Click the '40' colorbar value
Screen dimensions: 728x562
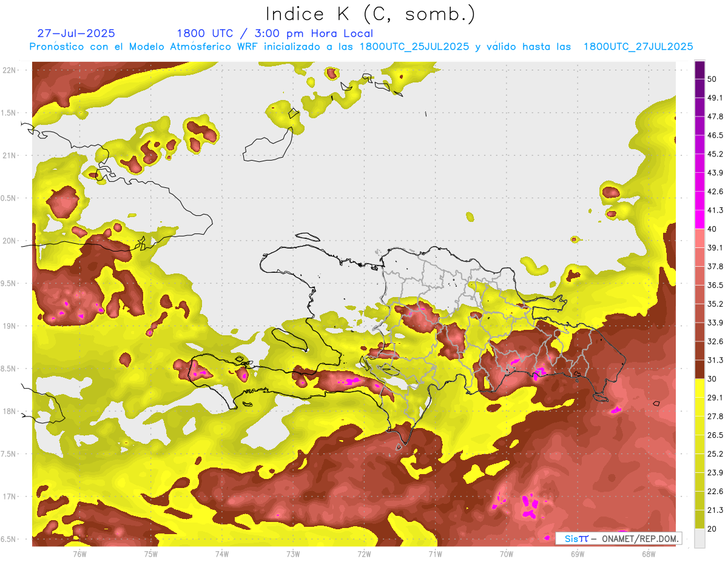tap(713, 229)
